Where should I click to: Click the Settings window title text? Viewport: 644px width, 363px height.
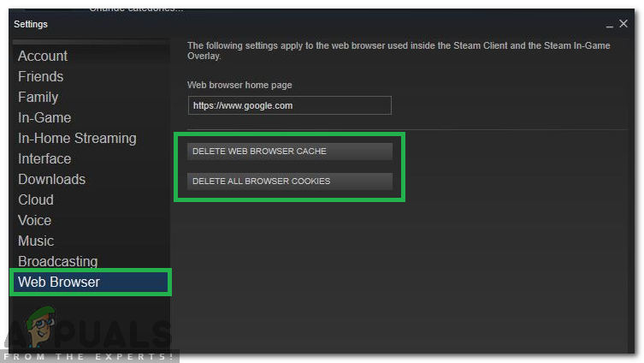(x=31, y=24)
